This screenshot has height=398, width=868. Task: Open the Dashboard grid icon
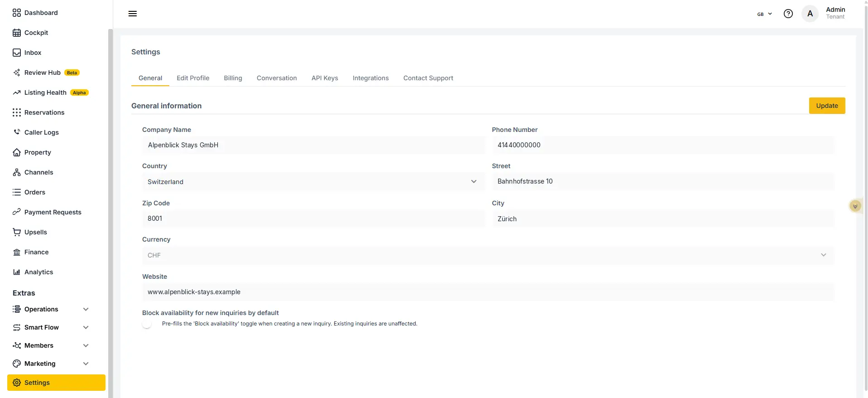click(17, 13)
